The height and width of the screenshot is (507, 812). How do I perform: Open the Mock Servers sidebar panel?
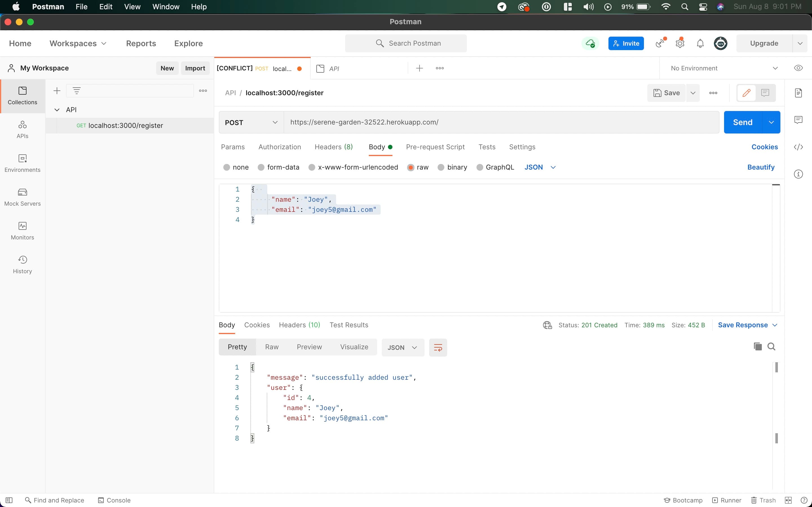click(23, 197)
